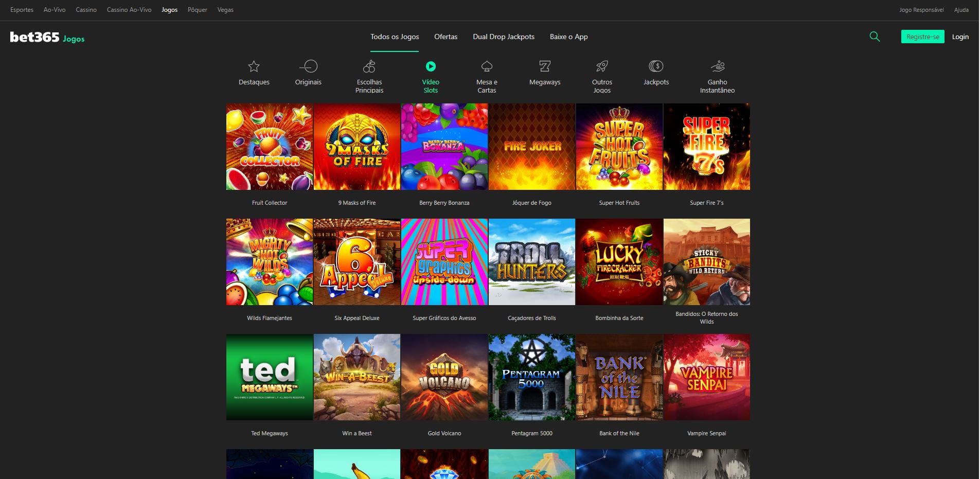Open the Berry Berry Bonanza thumbnail
Screen dimensions: 980x479
pos(444,147)
